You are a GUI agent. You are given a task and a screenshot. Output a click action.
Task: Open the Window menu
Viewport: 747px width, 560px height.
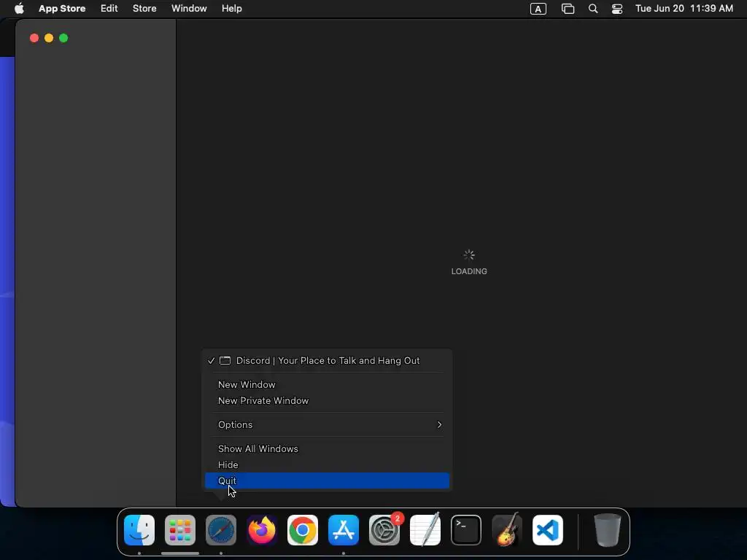(x=189, y=9)
